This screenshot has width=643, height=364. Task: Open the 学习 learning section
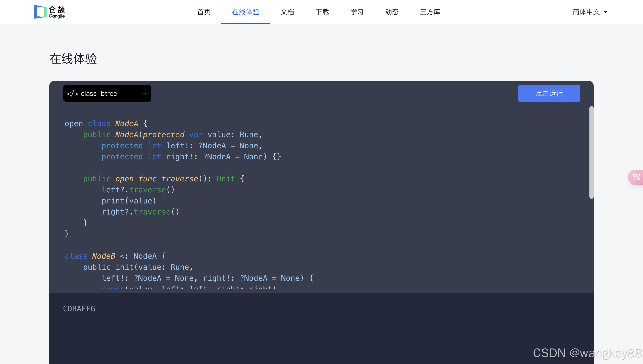(357, 12)
